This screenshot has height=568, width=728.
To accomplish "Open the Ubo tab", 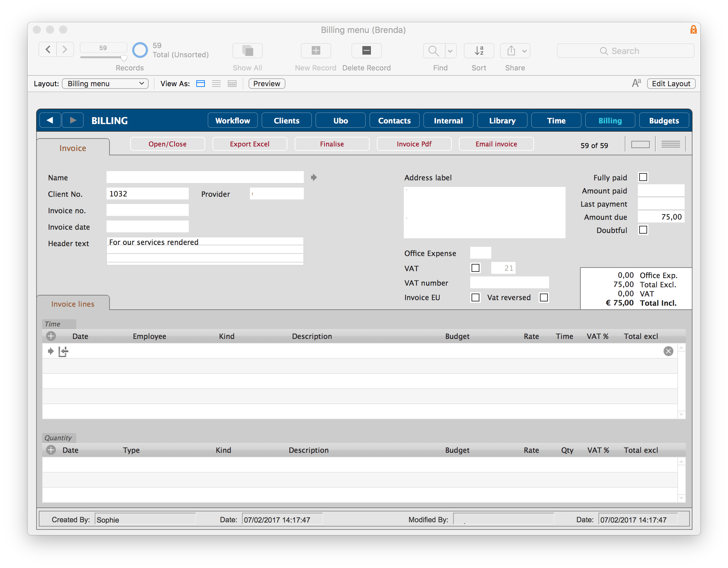I will click(x=340, y=120).
